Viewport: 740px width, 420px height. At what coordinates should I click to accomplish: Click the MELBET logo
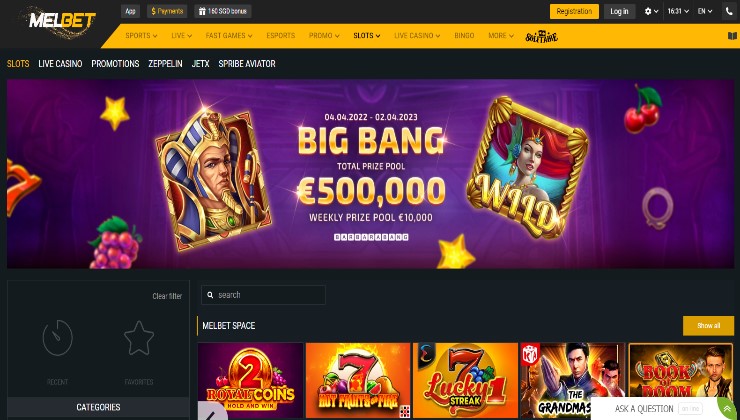click(59, 21)
